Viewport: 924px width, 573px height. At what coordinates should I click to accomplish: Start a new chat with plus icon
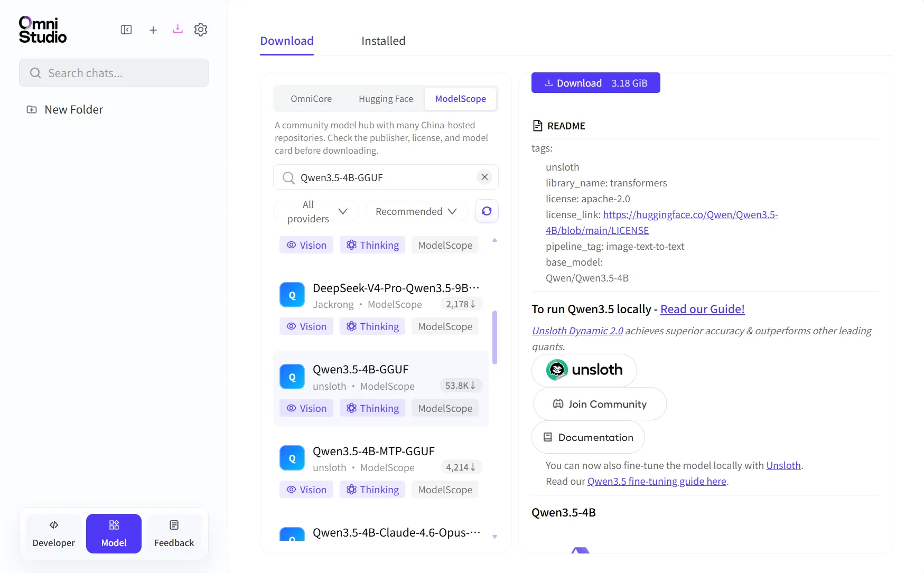pos(153,30)
